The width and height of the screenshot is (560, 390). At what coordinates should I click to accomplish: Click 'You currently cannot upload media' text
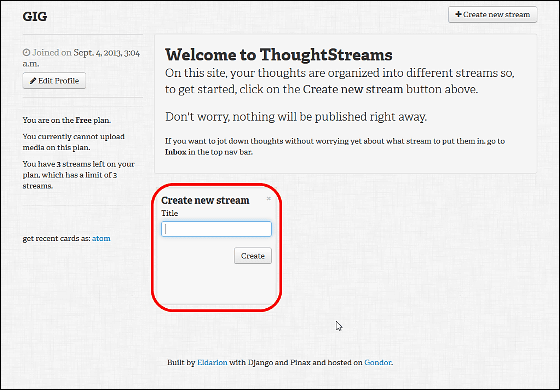[x=74, y=142]
